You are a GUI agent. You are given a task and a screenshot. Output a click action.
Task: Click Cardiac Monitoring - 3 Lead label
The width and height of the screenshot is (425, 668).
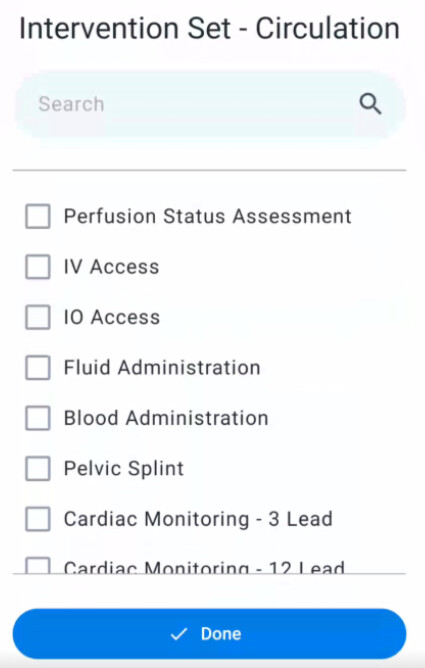click(198, 519)
